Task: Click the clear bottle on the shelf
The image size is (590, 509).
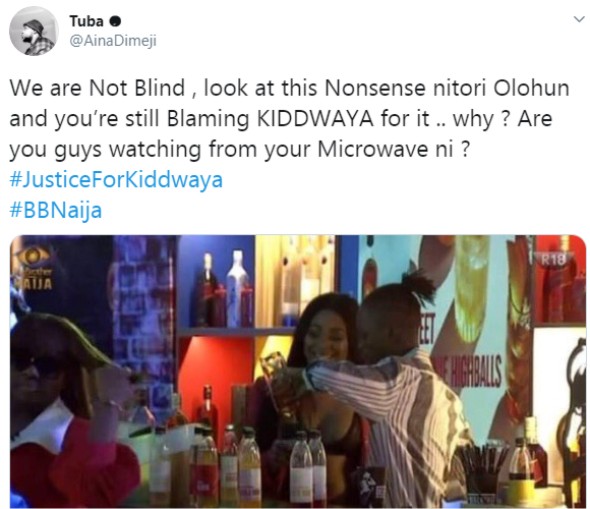Action: point(237,288)
